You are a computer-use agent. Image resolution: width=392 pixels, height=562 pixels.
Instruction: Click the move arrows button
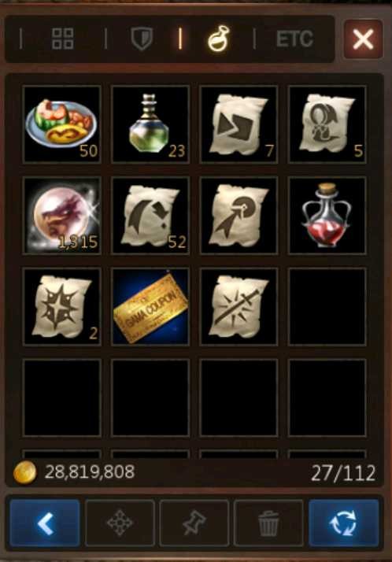pyautogui.click(x=120, y=523)
